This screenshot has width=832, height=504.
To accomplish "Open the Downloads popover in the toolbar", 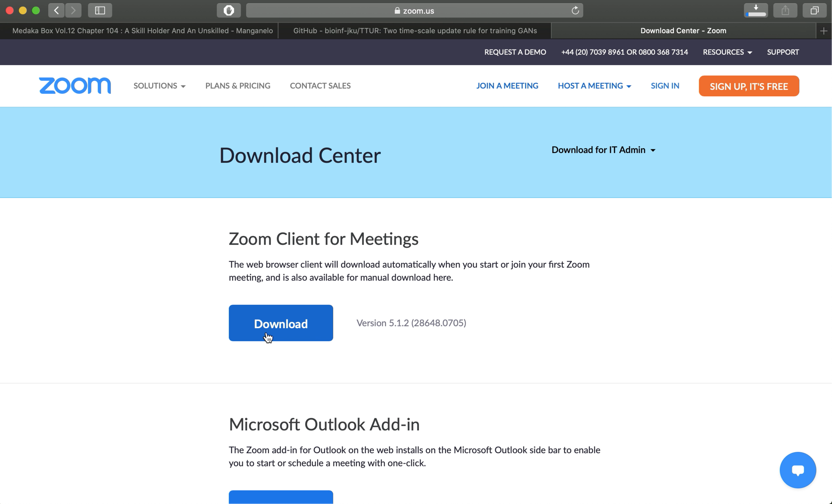I will (x=756, y=10).
